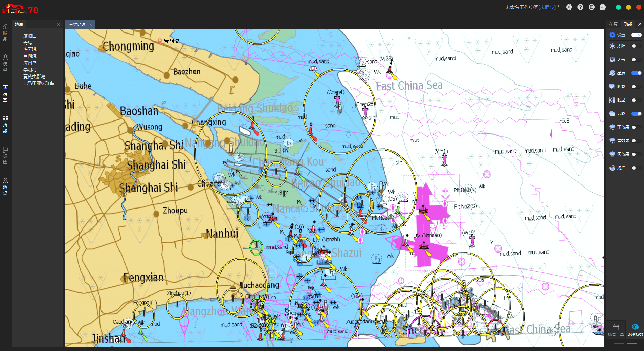This screenshot has width=644, height=351.
Task: Click the FreeXStudio logo
Action: coord(20,9)
